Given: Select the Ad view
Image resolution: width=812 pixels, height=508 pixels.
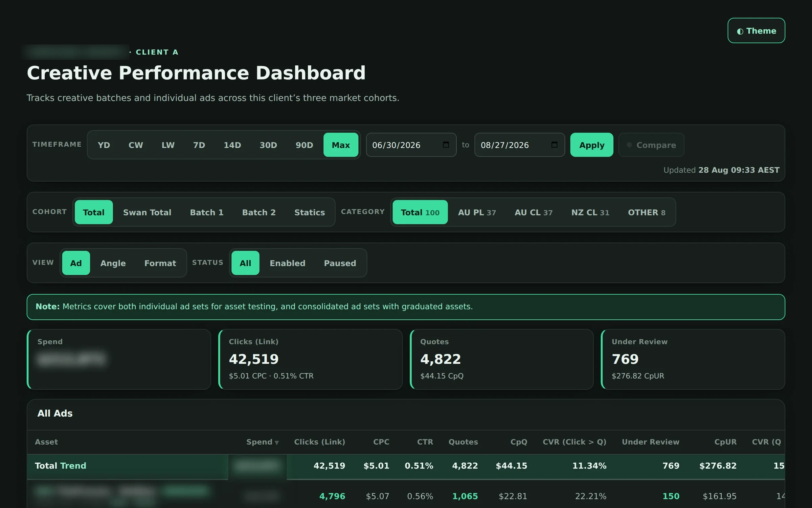Looking at the screenshot, I should (76, 263).
